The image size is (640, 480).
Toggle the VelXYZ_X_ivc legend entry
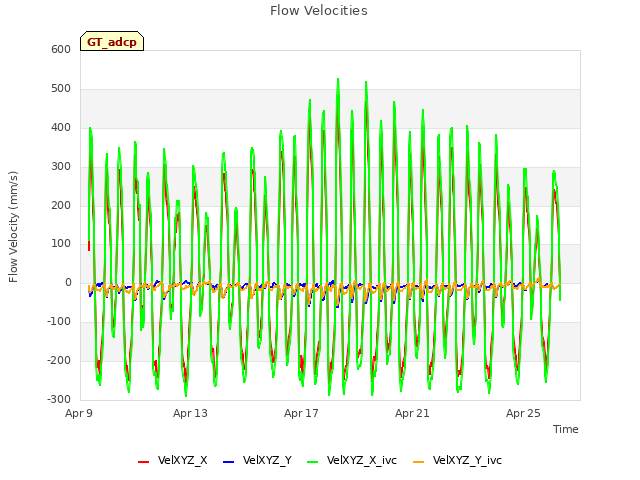(352, 461)
